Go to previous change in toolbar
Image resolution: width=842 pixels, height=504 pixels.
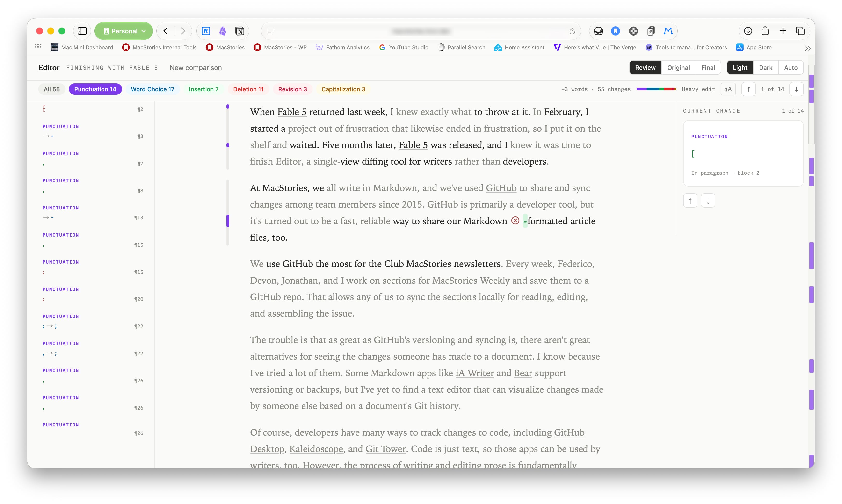(748, 89)
